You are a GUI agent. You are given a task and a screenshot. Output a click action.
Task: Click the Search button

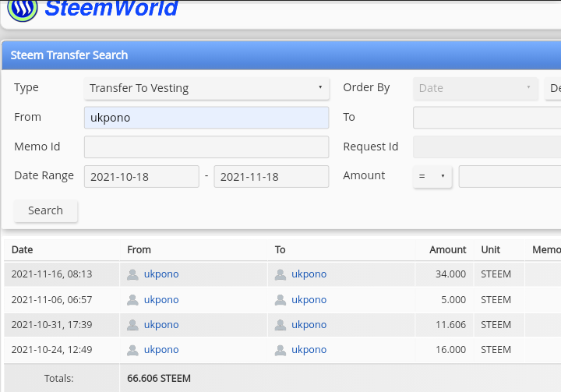45,210
